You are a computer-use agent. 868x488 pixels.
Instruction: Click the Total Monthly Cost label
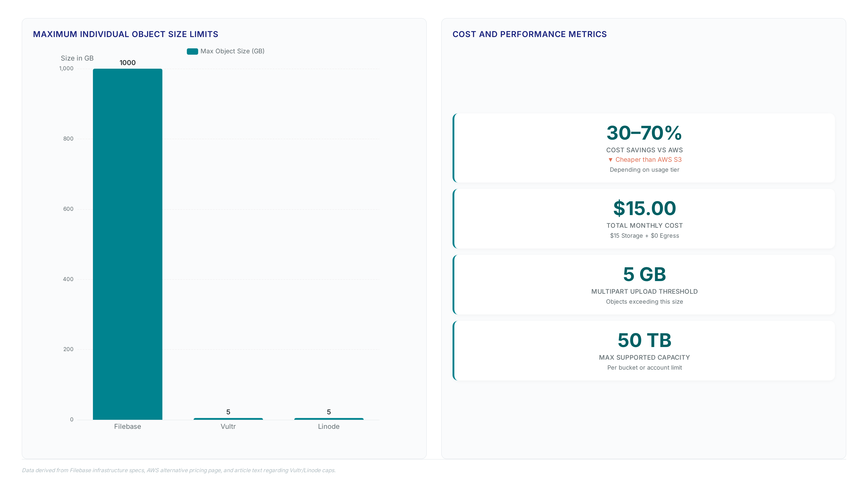click(645, 226)
